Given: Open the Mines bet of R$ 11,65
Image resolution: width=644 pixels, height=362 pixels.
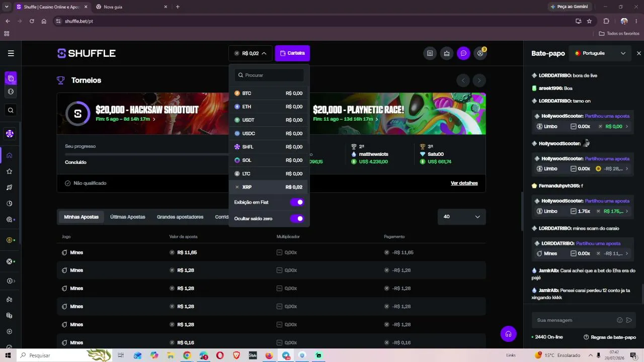Looking at the screenshot, I should pyautogui.click(x=271, y=252).
